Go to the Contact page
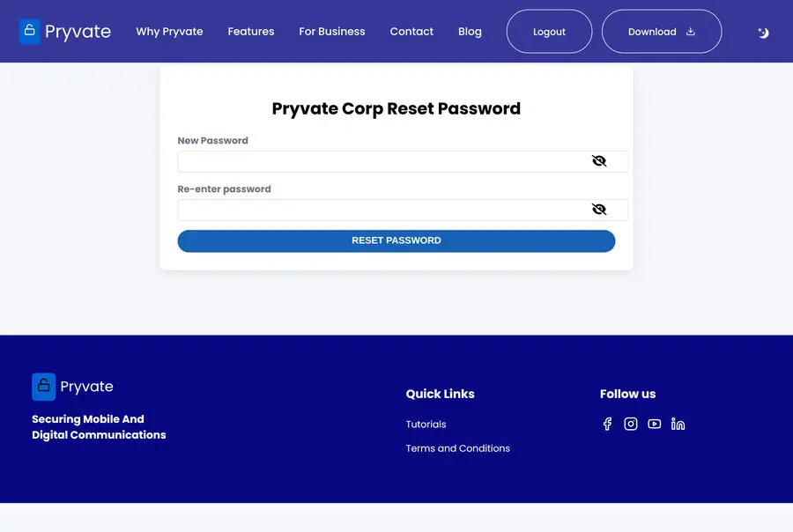 click(411, 32)
